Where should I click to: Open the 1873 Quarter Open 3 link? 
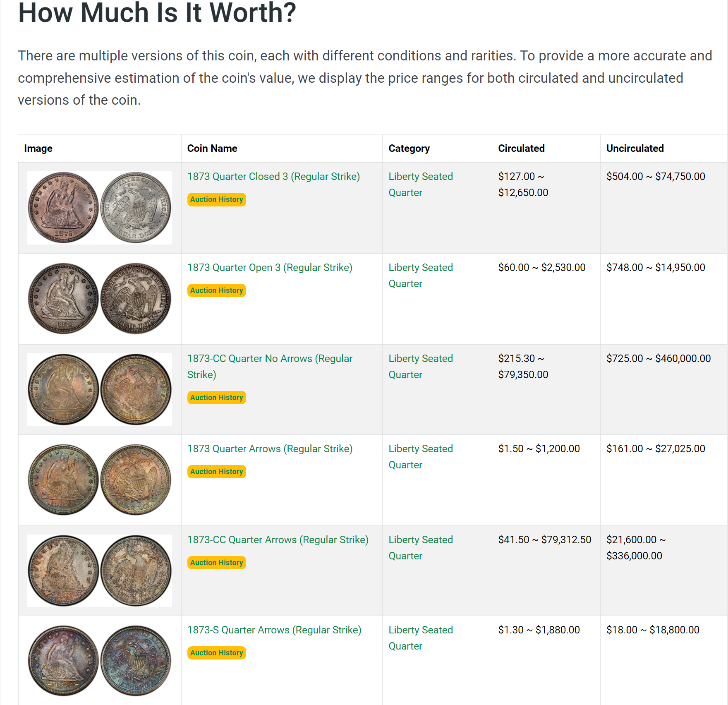tap(270, 268)
